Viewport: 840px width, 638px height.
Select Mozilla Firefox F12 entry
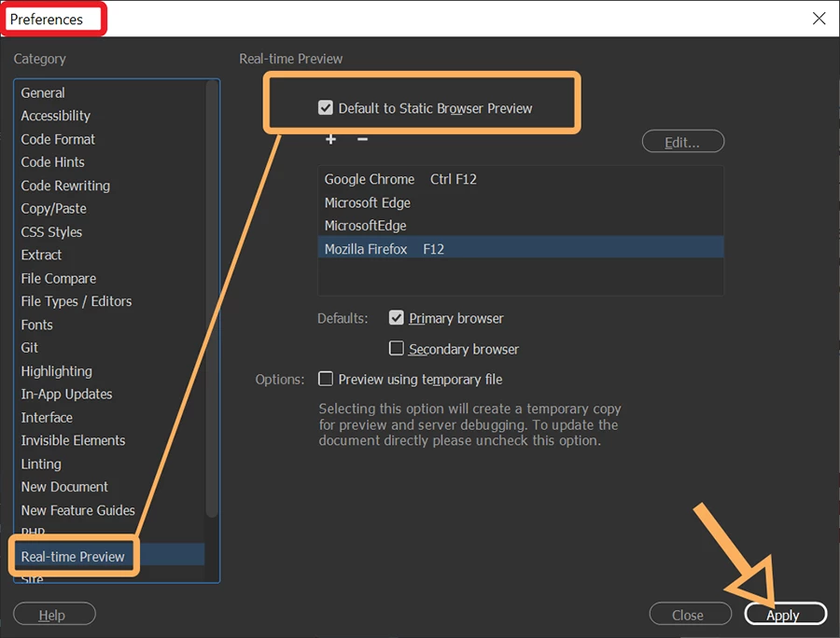(x=520, y=249)
